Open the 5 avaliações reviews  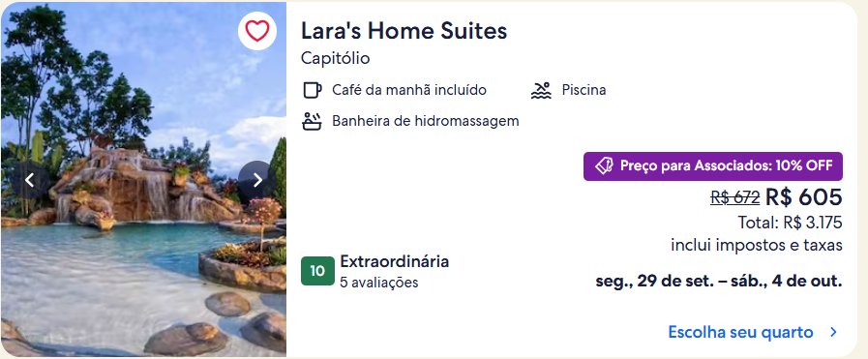coord(379,283)
